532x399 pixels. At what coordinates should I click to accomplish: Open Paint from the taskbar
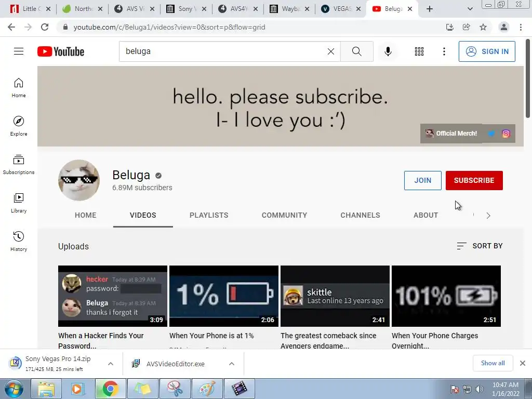tap(207, 389)
